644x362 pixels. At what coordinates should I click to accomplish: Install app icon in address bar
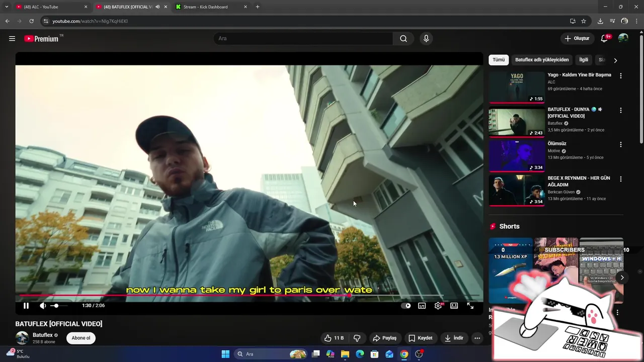[573, 21]
